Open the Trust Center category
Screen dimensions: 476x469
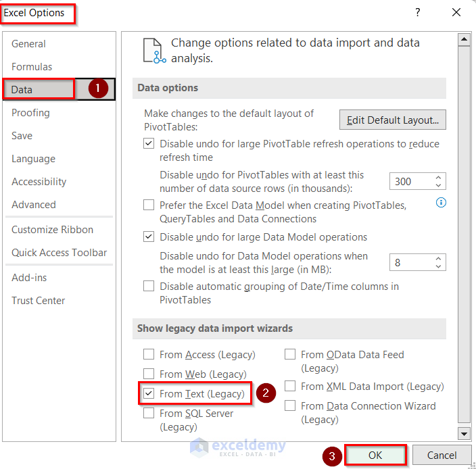[59, 301]
